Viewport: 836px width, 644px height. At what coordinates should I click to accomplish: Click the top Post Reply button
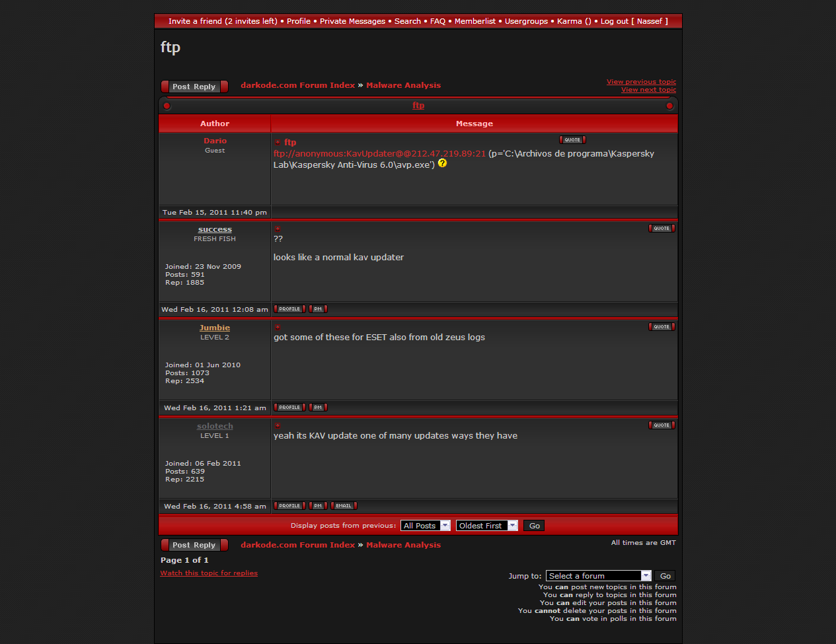pos(194,87)
